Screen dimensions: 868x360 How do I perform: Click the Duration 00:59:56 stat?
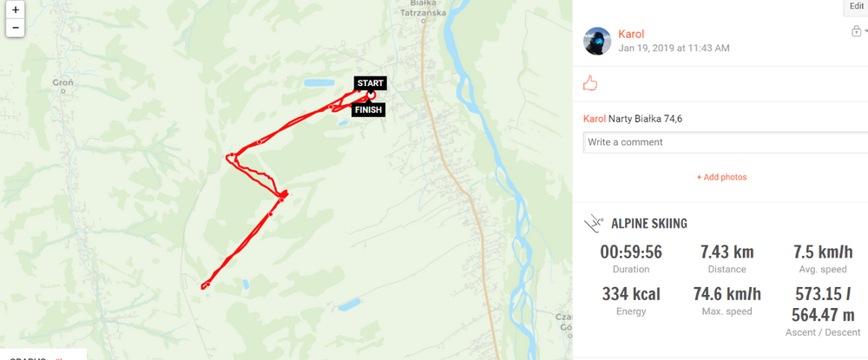pos(631,259)
